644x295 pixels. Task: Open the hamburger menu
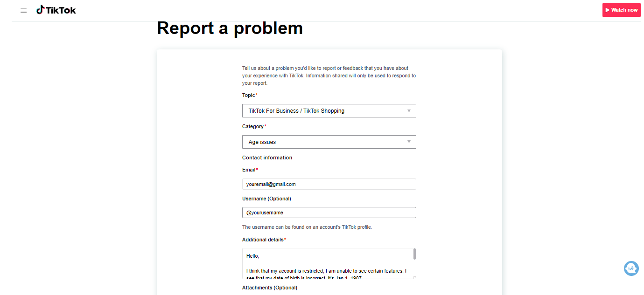coord(24,10)
